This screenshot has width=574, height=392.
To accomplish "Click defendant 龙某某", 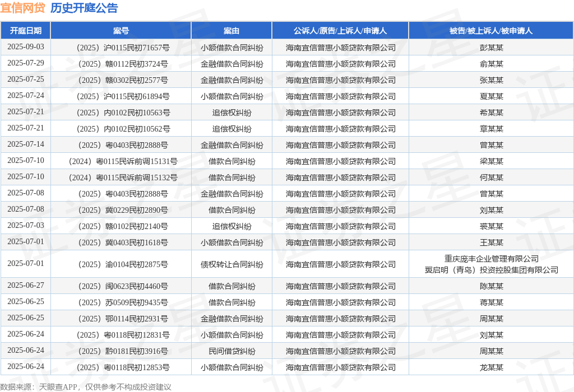I will [x=491, y=367].
